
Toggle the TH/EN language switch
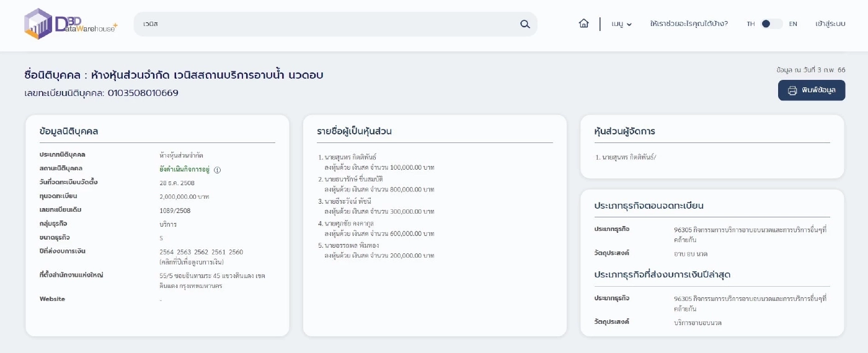[771, 24]
